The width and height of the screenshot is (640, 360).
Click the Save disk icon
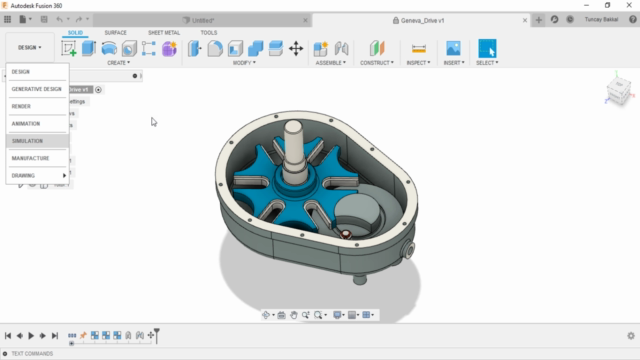click(44, 19)
